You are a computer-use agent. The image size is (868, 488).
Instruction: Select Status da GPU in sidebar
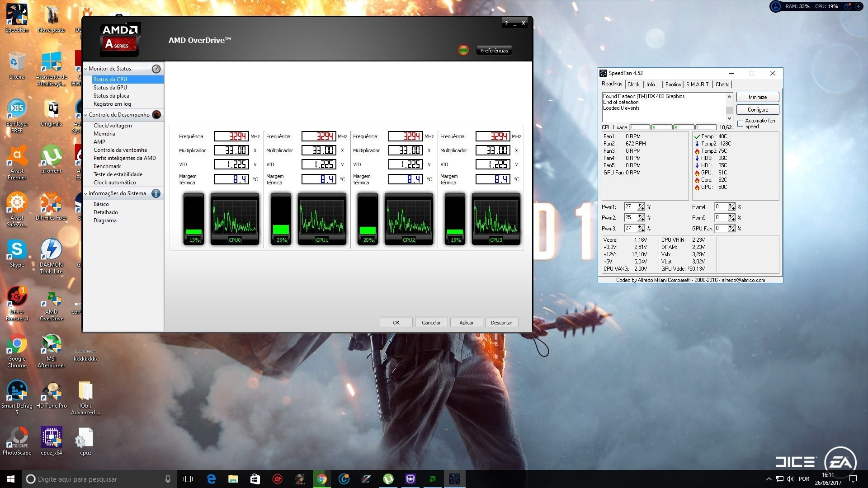pos(110,88)
